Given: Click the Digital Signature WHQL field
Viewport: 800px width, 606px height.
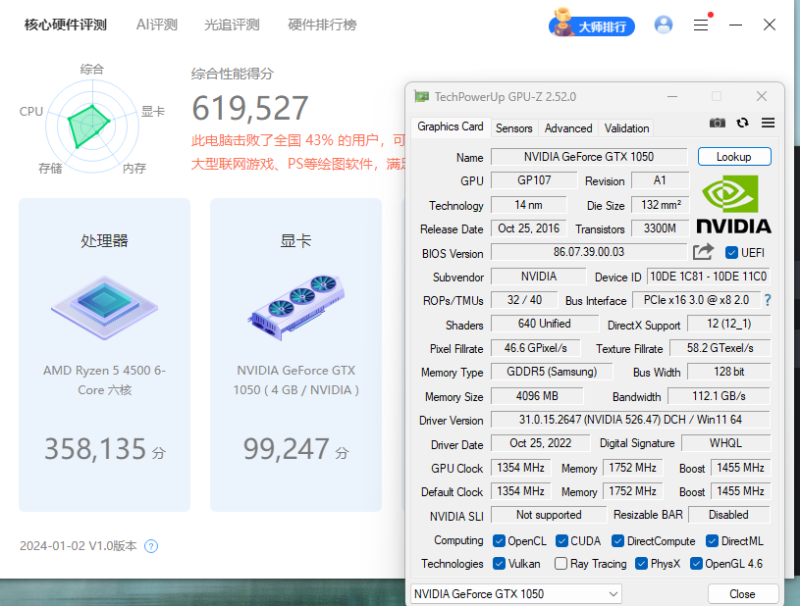Looking at the screenshot, I should click(x=726, y=443).
